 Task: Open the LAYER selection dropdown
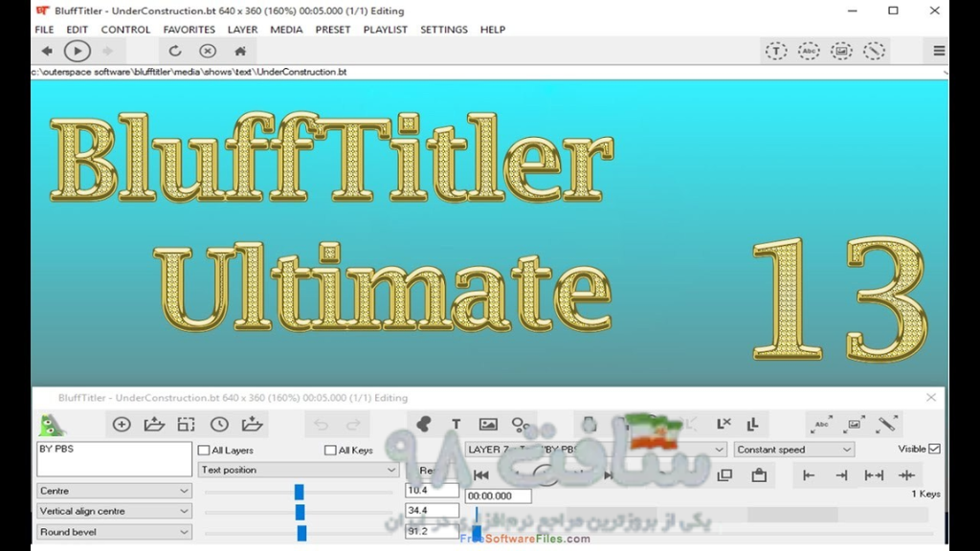(595, 450)
